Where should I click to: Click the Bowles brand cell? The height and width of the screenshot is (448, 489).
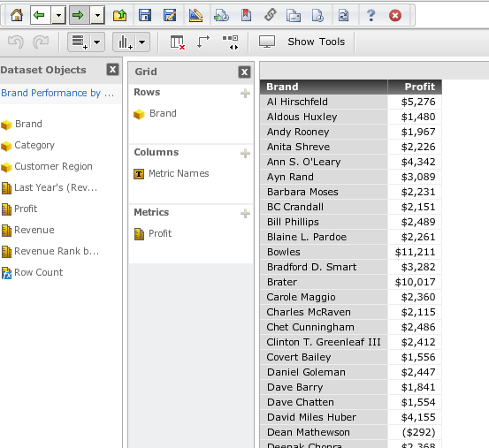coord(324,252)
